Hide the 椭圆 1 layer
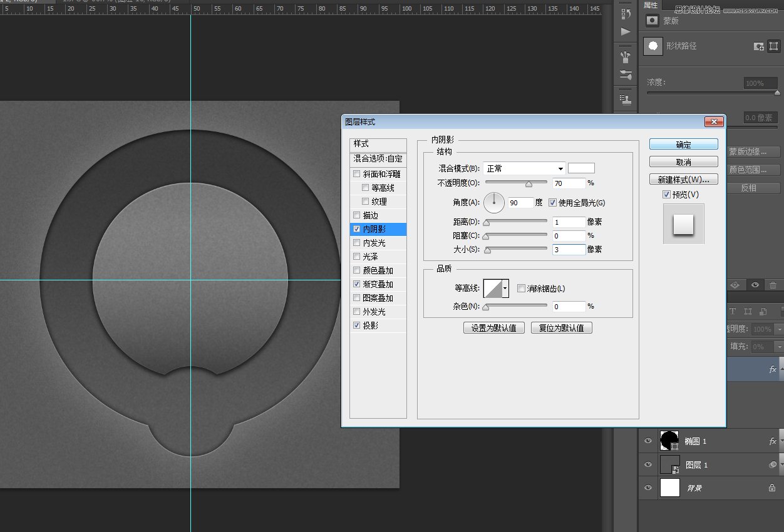This screenshot has height=532, width=784. click(648, 441)
